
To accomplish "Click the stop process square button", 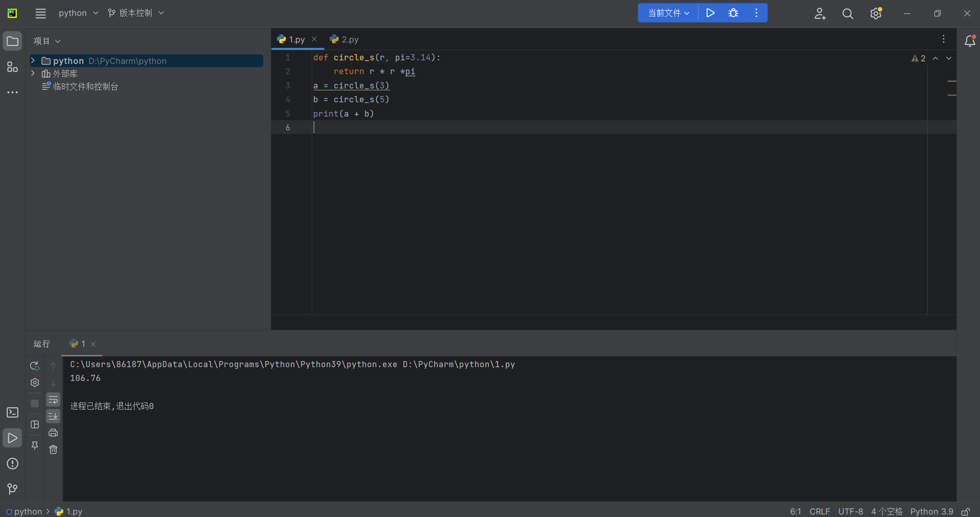I will [x=35, y=403].
